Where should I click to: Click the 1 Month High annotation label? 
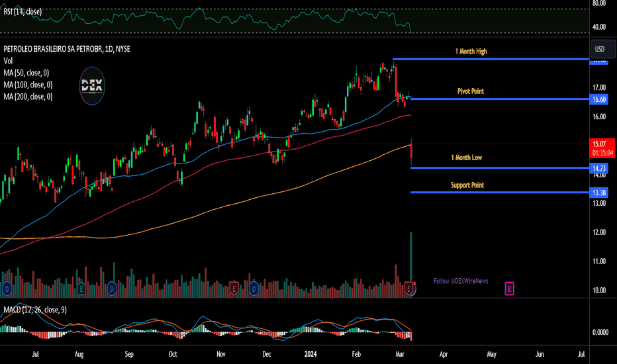tap(471, 52)
